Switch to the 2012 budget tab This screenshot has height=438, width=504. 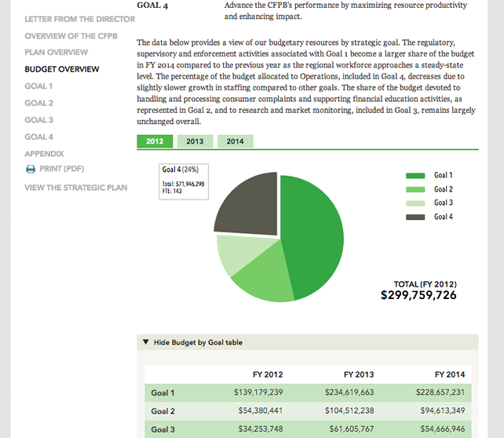tap(155, 141)
